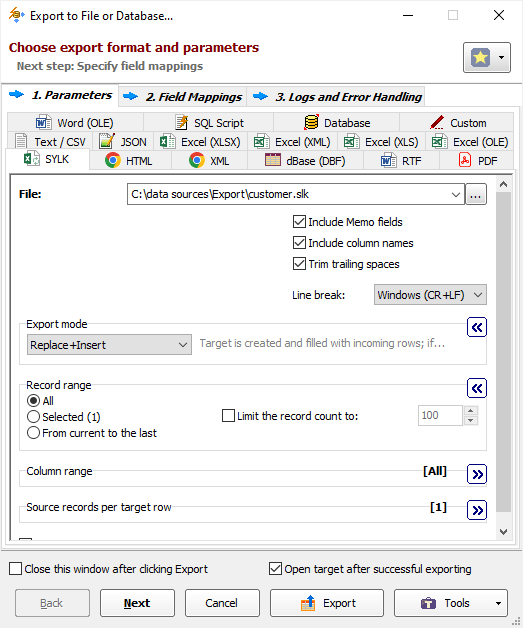Screen dimensions: 523x628
Task: Click the toolbox icon on Tools button
Action: [428, 603]
